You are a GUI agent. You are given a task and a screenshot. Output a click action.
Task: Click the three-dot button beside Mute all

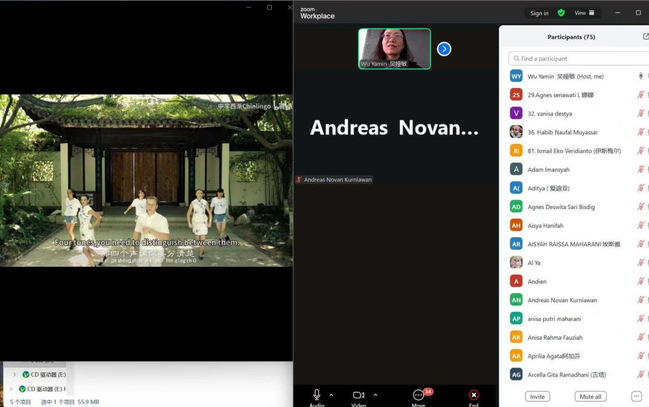pyautogui.click(x=635, y=396)
